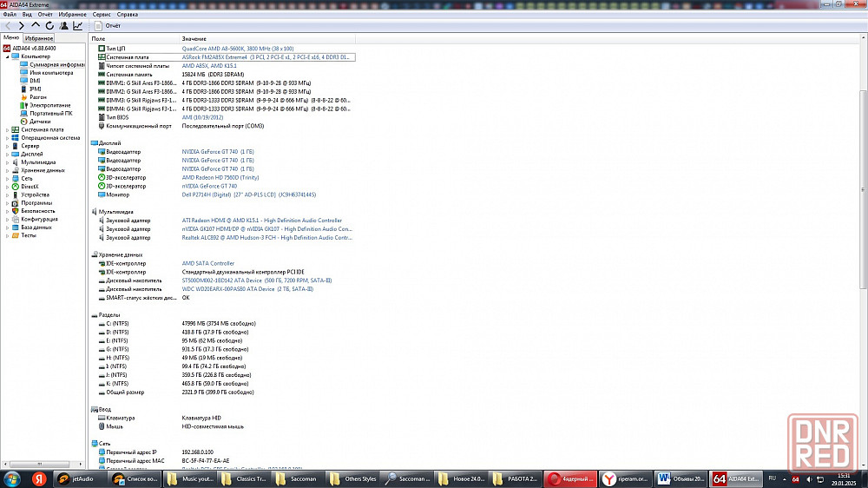Open the graph chart icon in toolbar
The image size is (868, 488).
pyautogui.click(x=78, y=25)
